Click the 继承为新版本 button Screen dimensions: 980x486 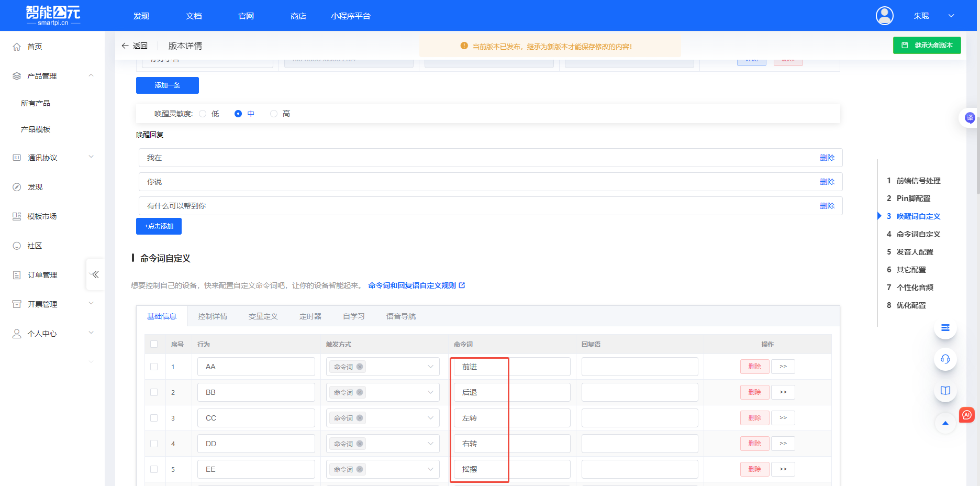pos(927,46)
